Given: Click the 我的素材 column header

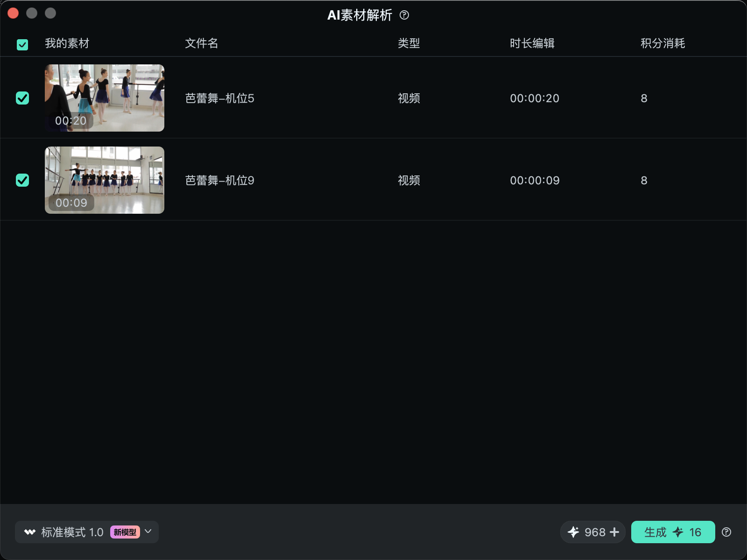Looking at the screenshot, I should pos(67,43).
